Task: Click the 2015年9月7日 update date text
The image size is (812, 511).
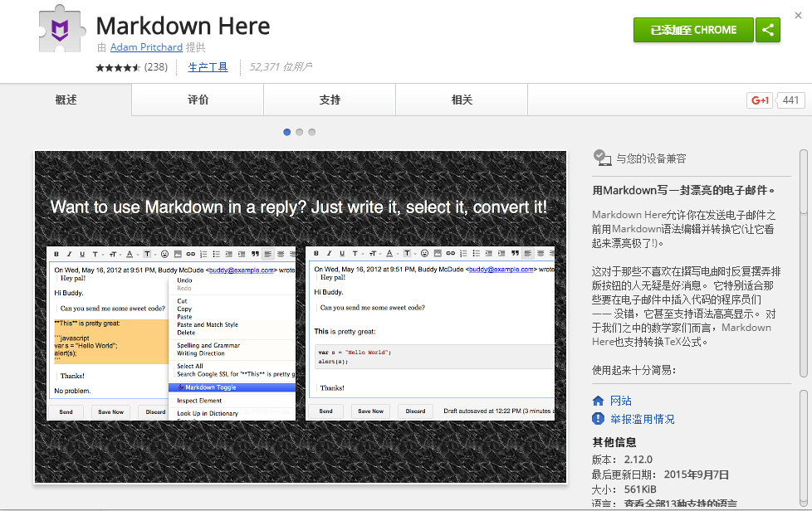Action: (697, 474)
